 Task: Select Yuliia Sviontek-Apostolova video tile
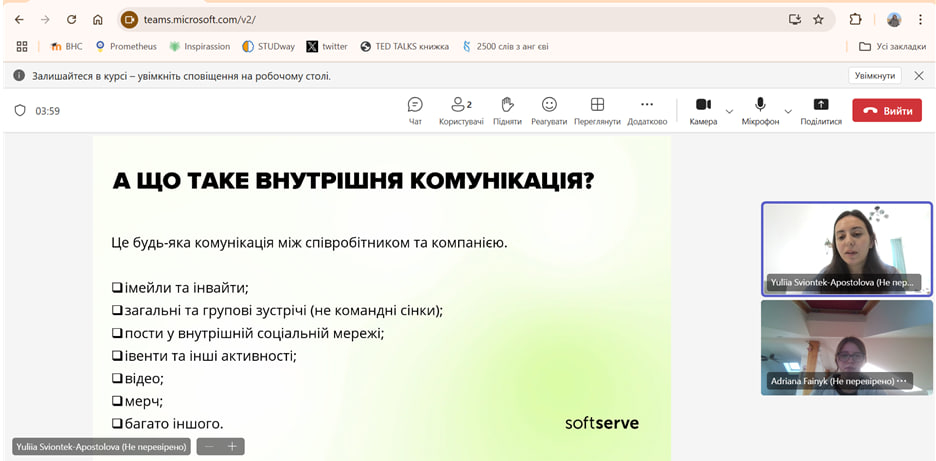coord(846,248)
